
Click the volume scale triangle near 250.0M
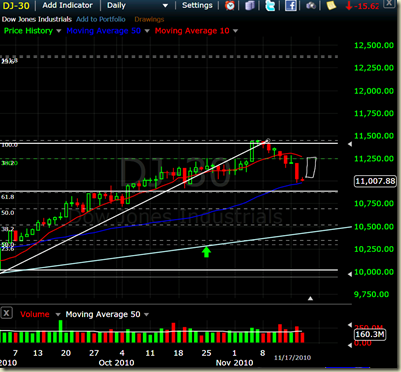(x=350, y=325)
